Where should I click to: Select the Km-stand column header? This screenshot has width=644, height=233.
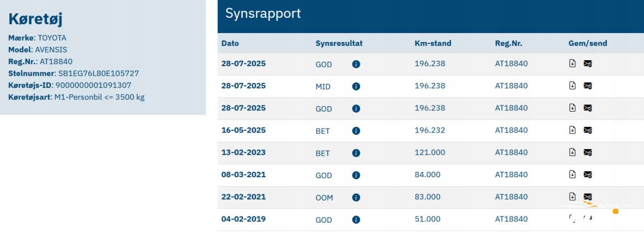tap(433, 43)
